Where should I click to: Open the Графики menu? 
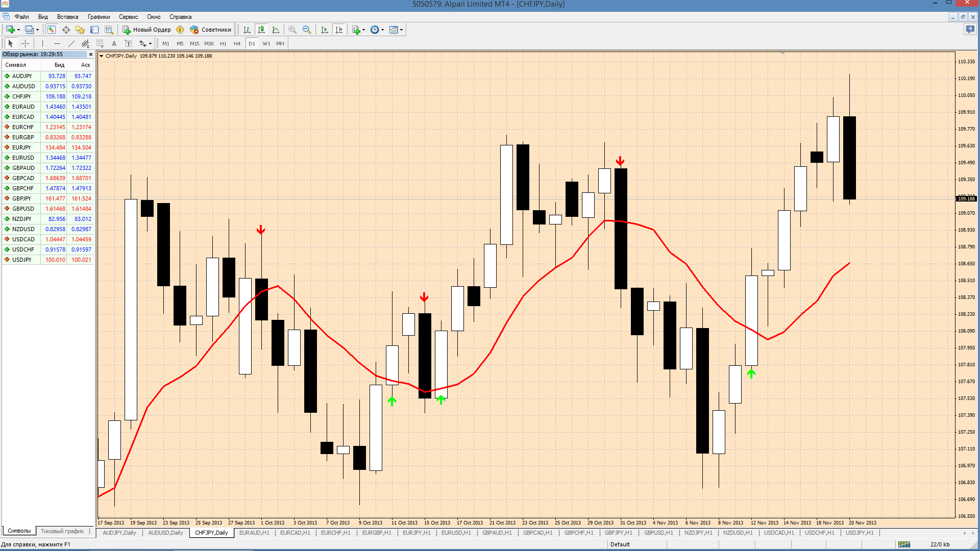(99, 17)
